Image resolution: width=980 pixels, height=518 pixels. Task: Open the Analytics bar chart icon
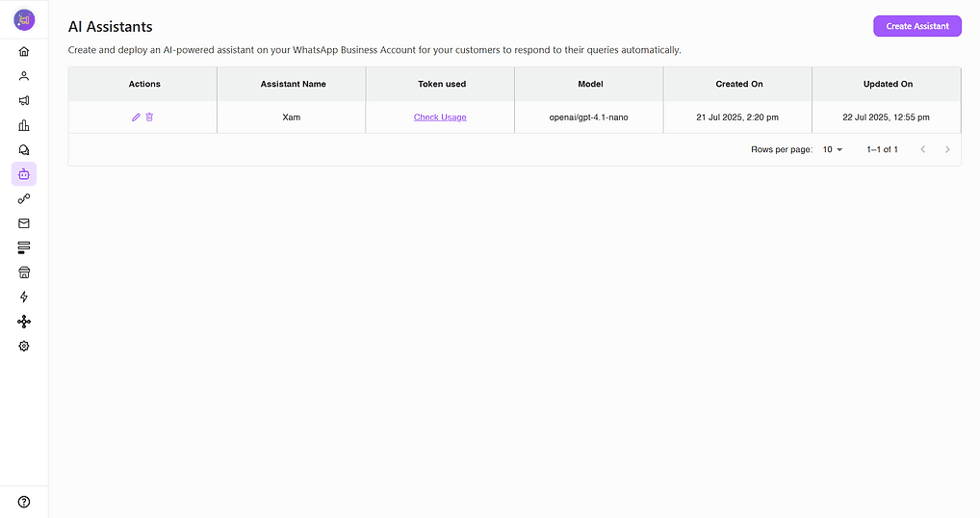24,125
